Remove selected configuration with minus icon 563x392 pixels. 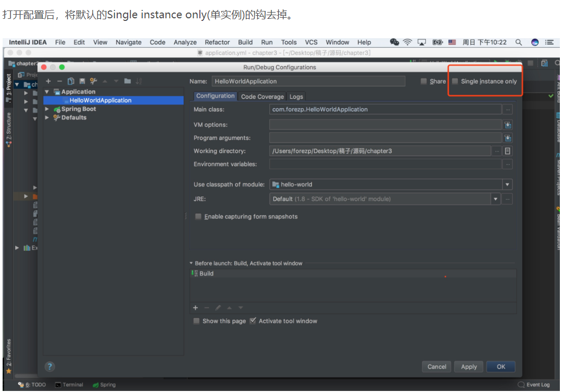click(60, 81)
